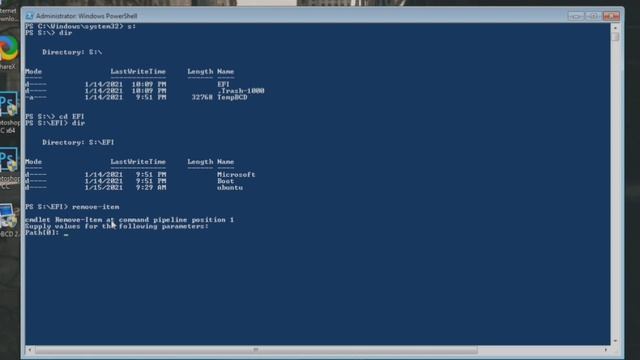Open the ShareX desktop icon
Image resolution: width=640 pixels, height=360 pixels.
click(9, 52)
